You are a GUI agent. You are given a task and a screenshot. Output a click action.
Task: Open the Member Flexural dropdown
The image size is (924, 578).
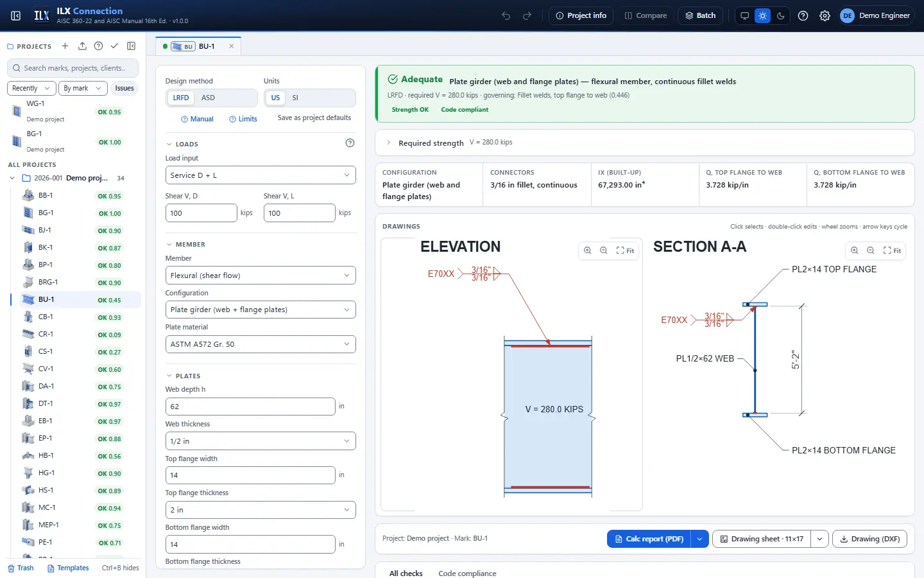point(261,276)
